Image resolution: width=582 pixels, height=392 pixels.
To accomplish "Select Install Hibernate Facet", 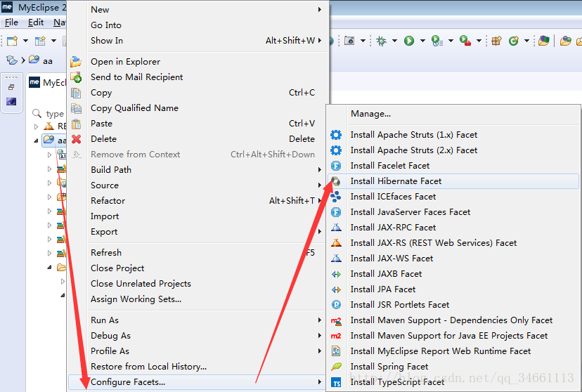I will pyautogui.click(x=453, y=181).
